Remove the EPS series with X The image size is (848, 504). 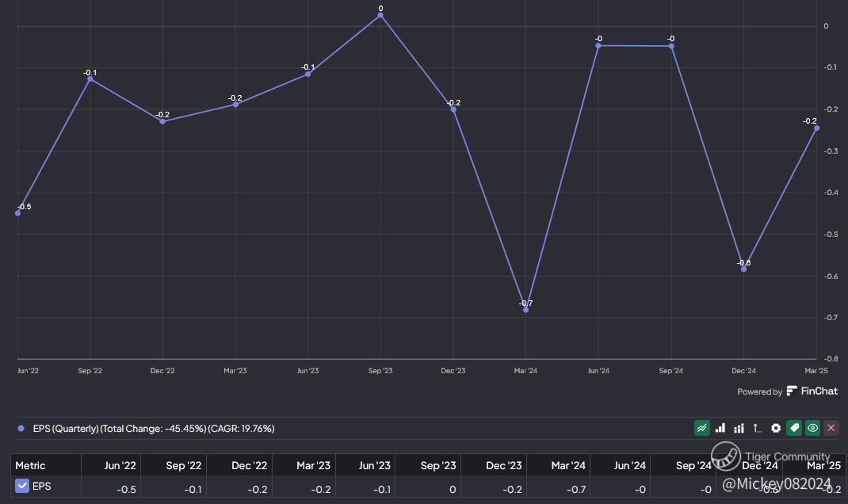(x=831, y=428)
